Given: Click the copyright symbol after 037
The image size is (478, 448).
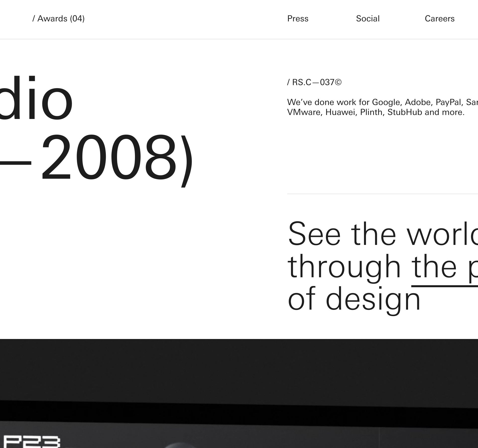Looking at the screenshot, I should pyautogui.click(x=338, y=82).
